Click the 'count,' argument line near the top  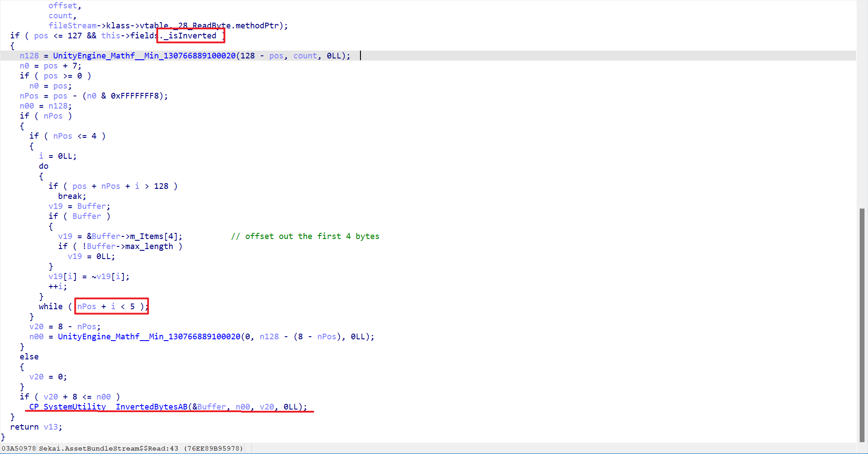62,16
